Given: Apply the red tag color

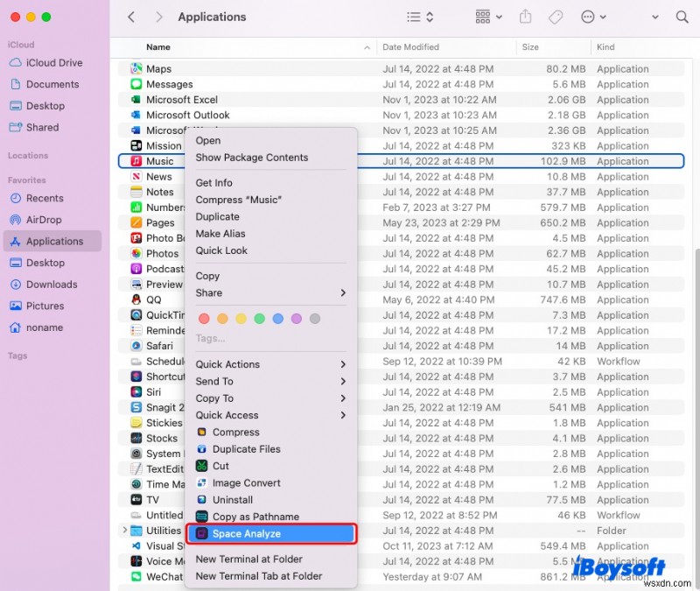Looking at the screenshot, I should pos(204,319).
